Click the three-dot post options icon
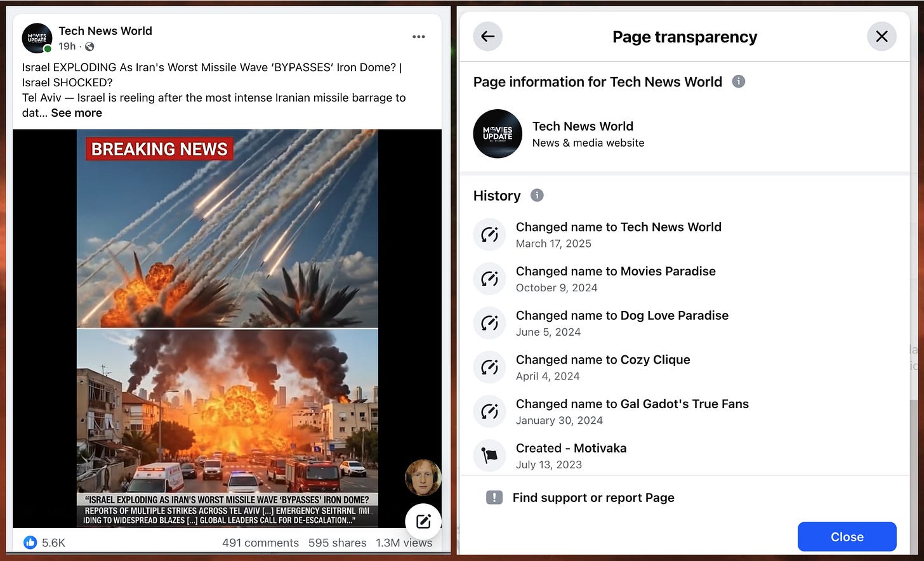Screen dimensions: 924x561 (x=419, y=37)
